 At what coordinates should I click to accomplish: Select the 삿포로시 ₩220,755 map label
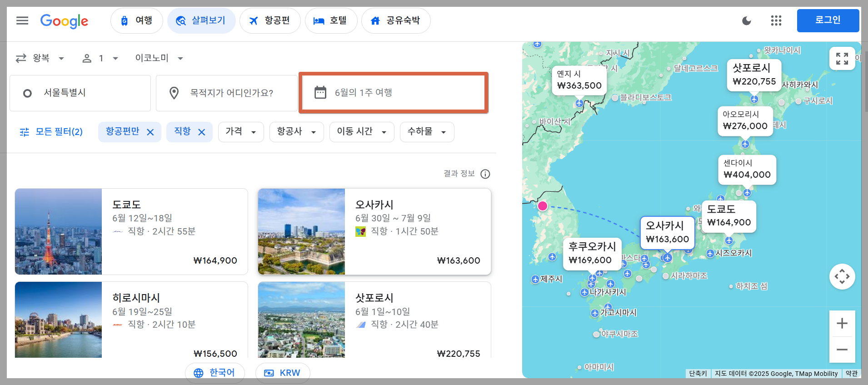tap(754, 75)
